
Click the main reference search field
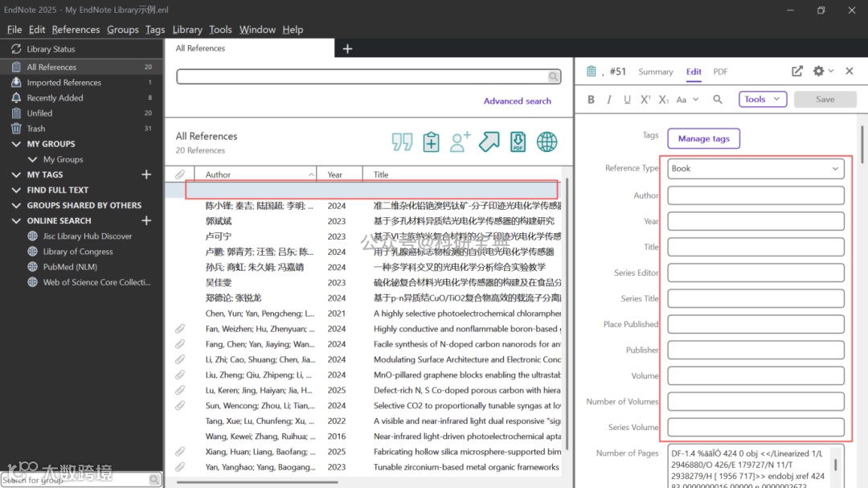click(362, 76)
